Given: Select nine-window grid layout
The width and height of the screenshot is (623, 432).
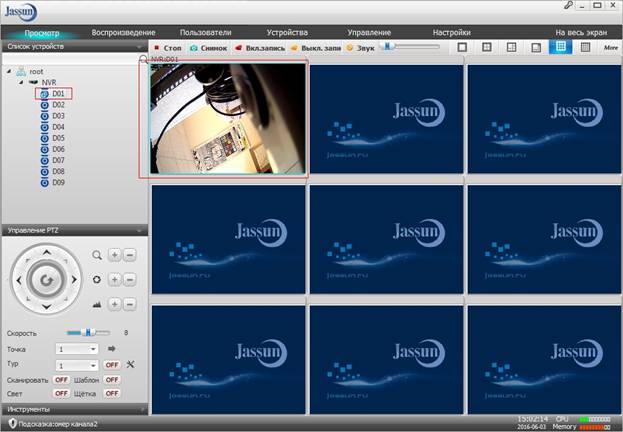Looking at the screenshot, I should [561, 47].
